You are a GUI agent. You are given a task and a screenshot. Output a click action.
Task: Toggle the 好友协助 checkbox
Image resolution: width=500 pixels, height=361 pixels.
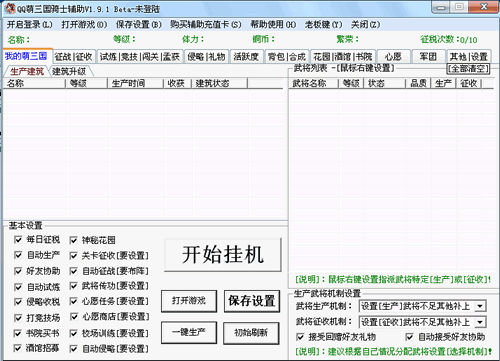pyautogui.click(x=18, y=271)
